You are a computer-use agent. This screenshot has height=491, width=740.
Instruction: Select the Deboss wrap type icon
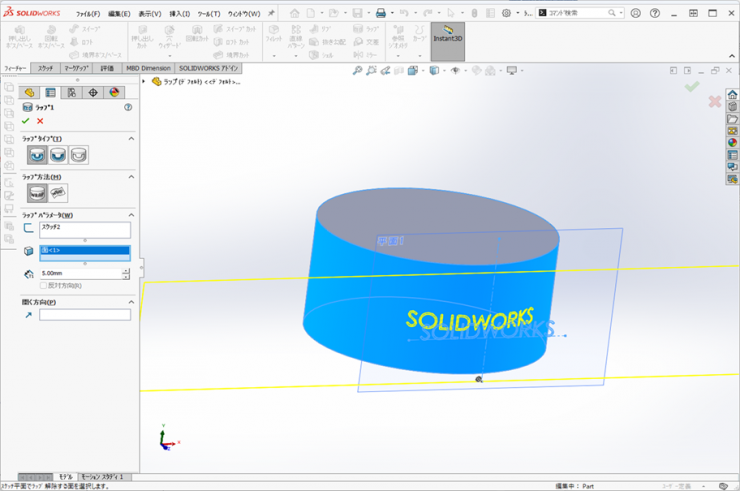coord(58,155)
